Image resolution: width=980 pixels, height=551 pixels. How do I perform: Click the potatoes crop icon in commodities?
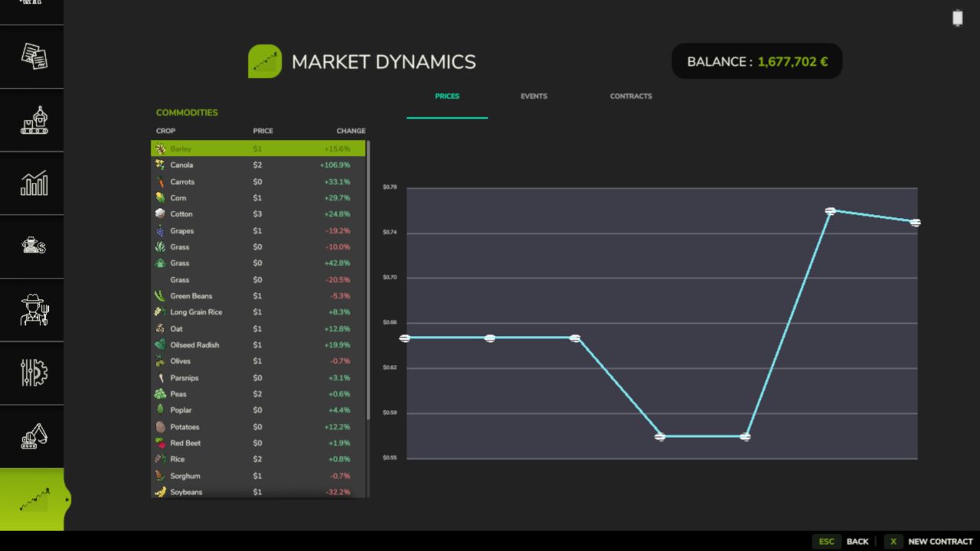click(x=160, y=426)
